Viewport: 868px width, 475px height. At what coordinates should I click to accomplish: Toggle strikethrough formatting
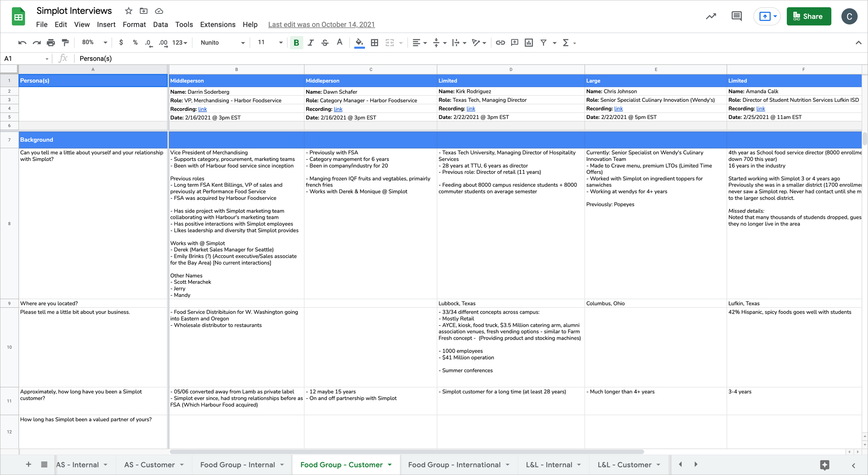325,43
